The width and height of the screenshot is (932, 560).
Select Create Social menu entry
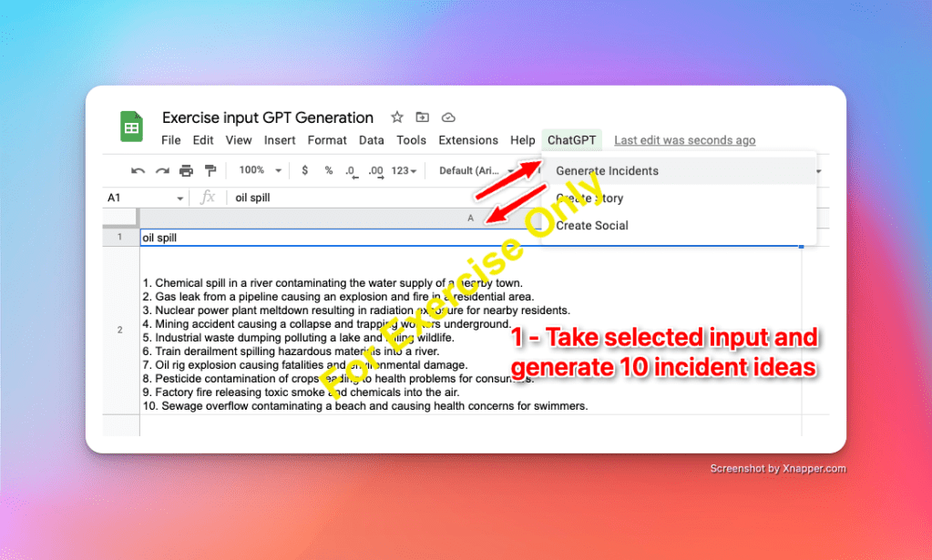(592, 225)
